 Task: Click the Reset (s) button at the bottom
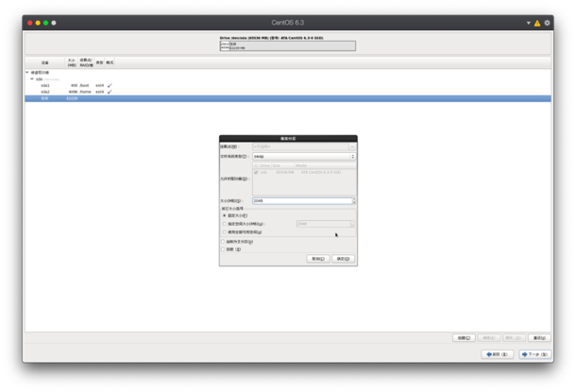pyautogui.click(x=539, y=337)
